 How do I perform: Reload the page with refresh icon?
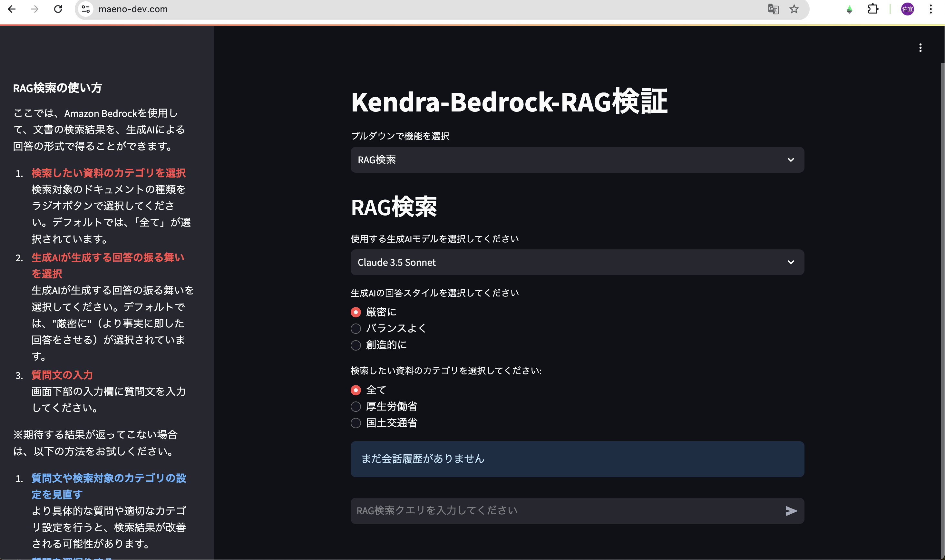click(58, 9)
